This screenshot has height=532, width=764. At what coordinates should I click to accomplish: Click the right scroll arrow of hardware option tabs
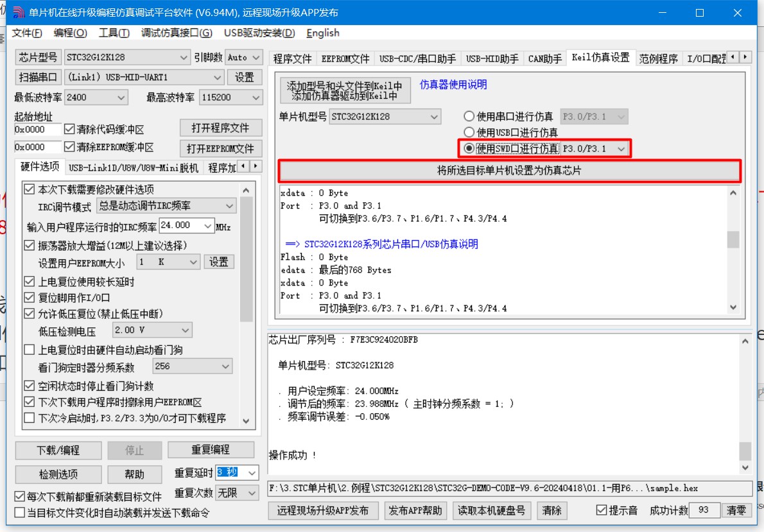click(x=256, y=166)
